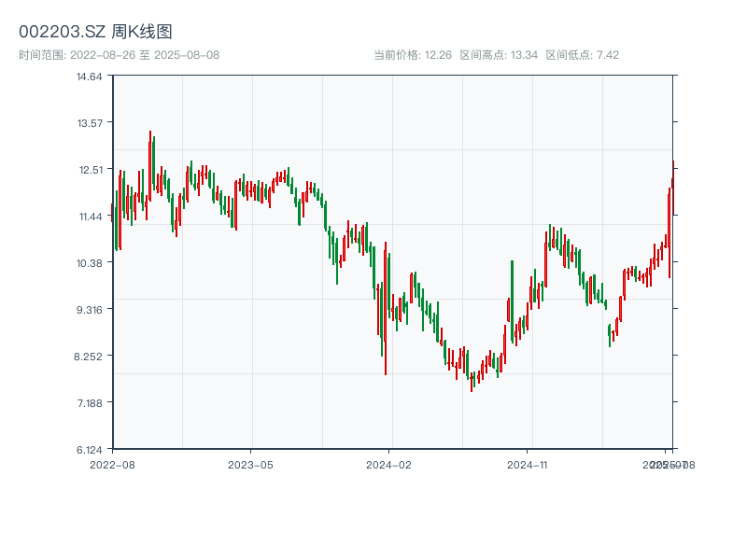Click the 2024-02 x-axis date label
747x560 pixels.
point(389,464)
